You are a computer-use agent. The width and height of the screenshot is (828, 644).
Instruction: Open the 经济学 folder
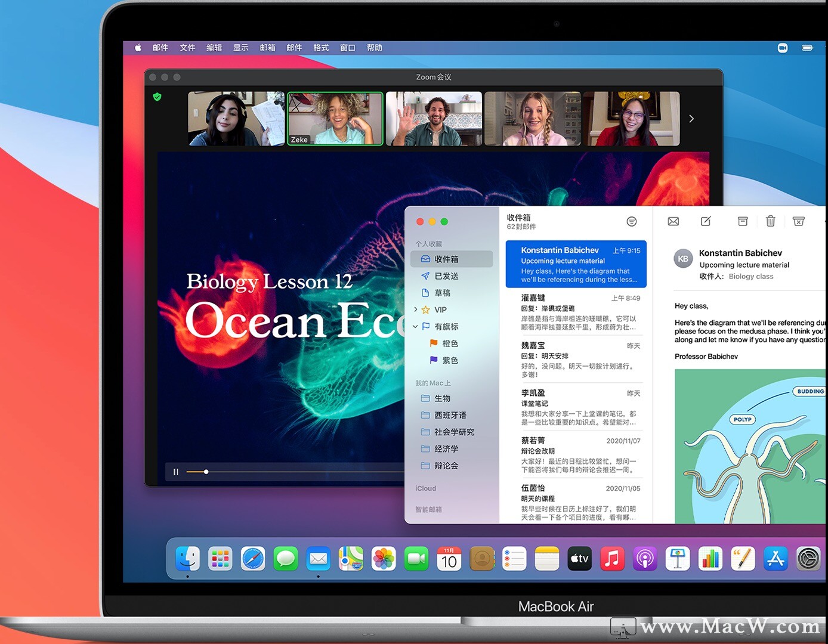(452, 448)
